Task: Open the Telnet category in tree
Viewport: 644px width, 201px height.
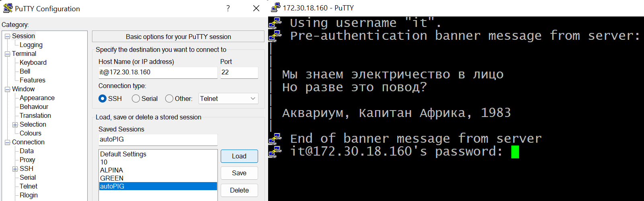Action: [x=29, y=186]
